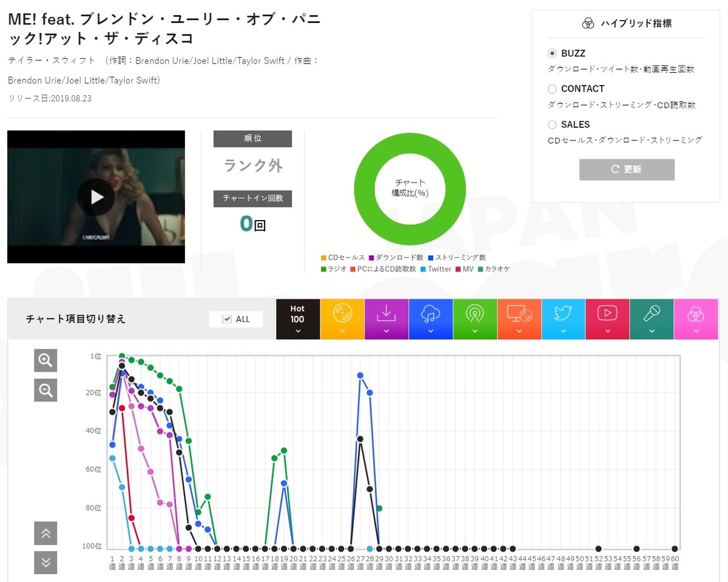Select the pink hybrid circles icon

pos(696,319)
